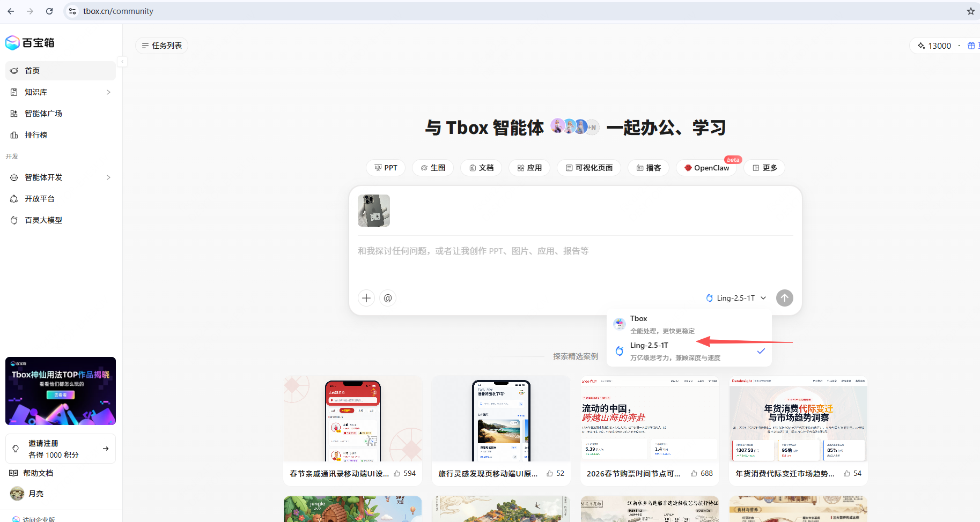Collapse the sidebar with the chevron toggle
The height and width of the screenshot is (522, 980).
point(122,62)
